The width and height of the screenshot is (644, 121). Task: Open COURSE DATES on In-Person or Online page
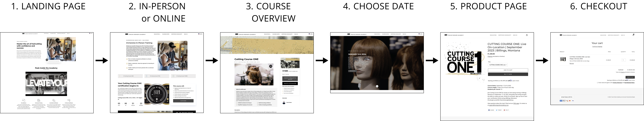[x=166, y=34]
